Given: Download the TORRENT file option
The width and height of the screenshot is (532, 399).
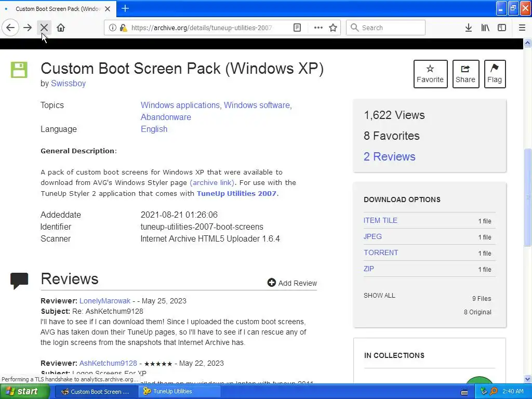Looking at the screenshot, I should [381, 253].
